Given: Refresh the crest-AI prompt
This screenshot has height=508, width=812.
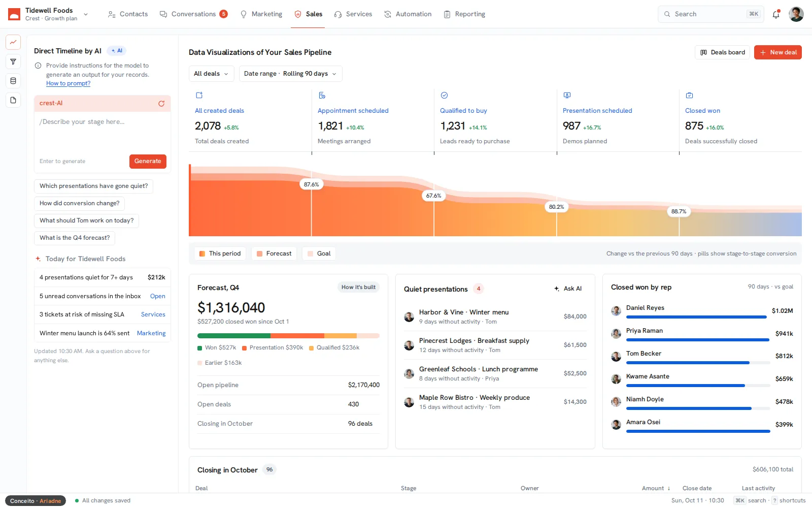Looking at the screenshot, I should click(161, 104).
